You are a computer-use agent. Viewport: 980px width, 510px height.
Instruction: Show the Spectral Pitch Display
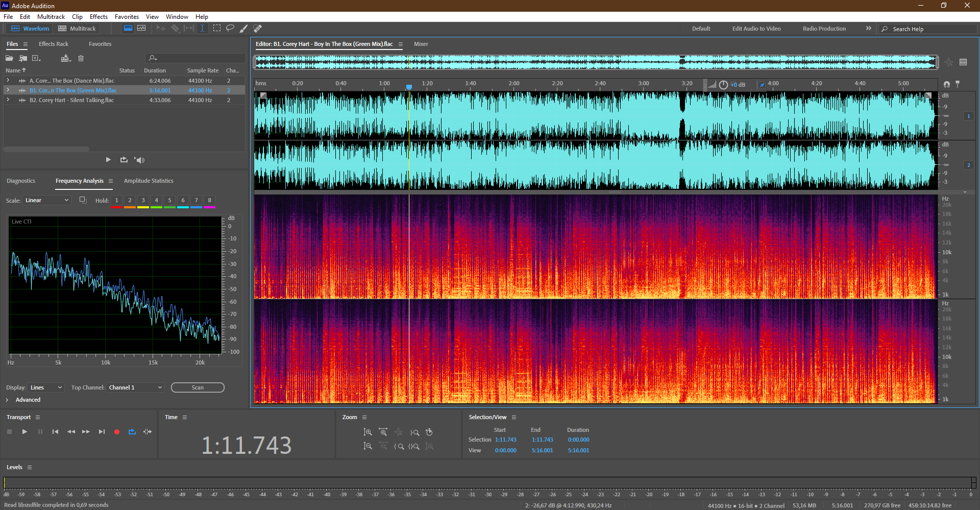coord(141,29)
